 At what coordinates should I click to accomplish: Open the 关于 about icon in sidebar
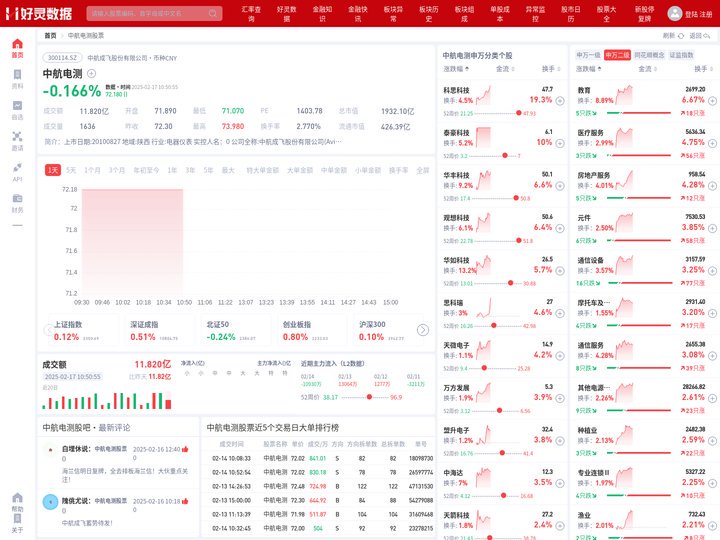[x=17, y=519]
